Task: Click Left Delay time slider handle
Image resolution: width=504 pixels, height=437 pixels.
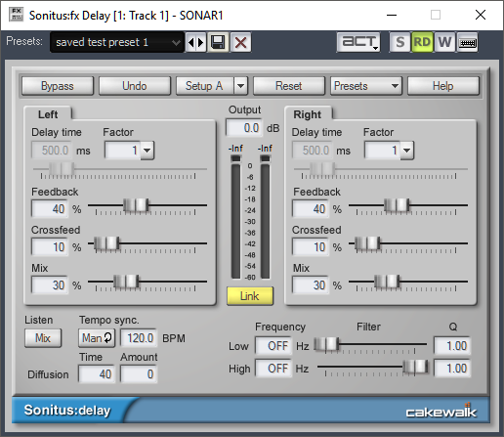Action: 62,169
